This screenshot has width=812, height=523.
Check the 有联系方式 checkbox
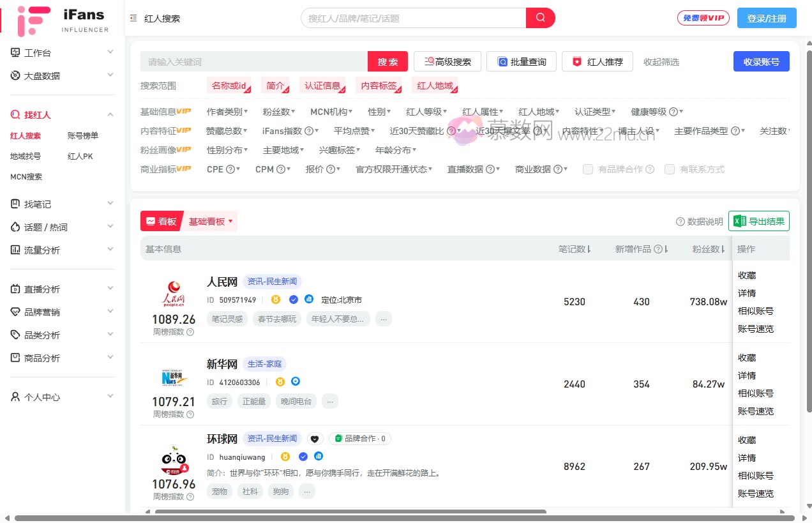pos(669,169)
